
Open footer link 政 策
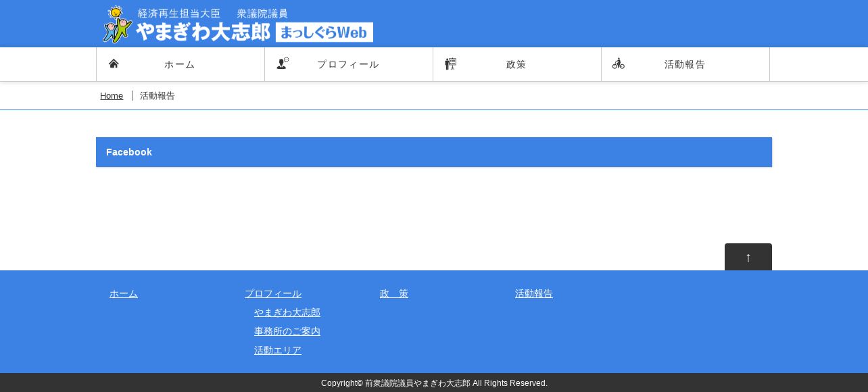394,293
